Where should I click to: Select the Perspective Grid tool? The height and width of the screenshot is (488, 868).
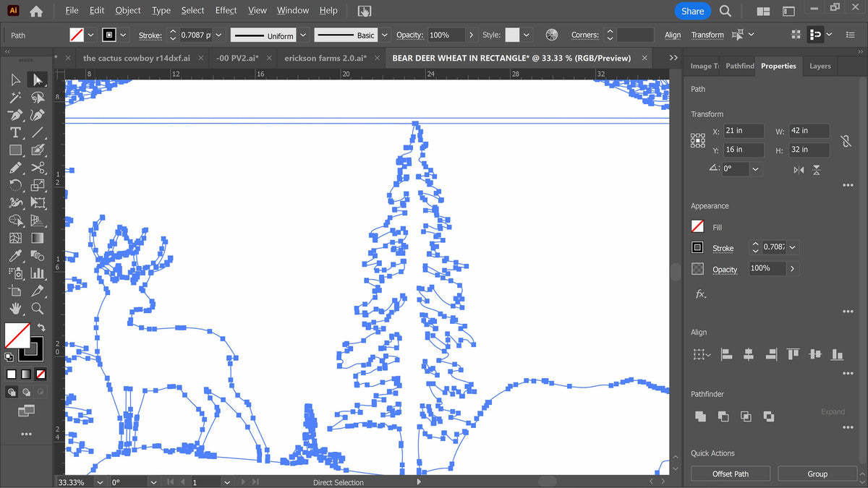pyautogui.click(x=38, y=221)
